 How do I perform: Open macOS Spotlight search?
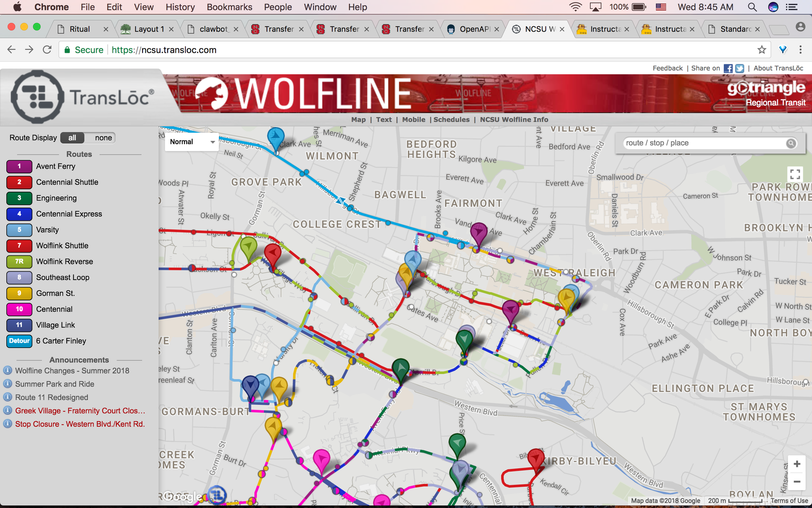point(752,7)
